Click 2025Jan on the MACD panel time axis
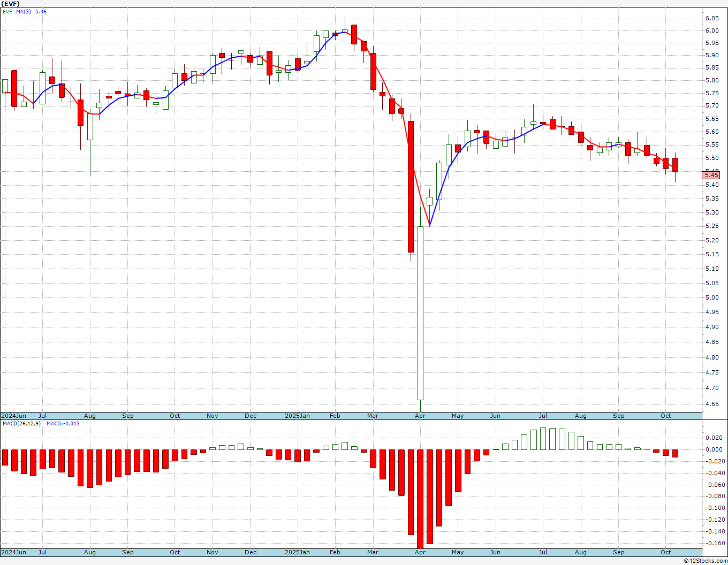 click(x=297, y=552)
